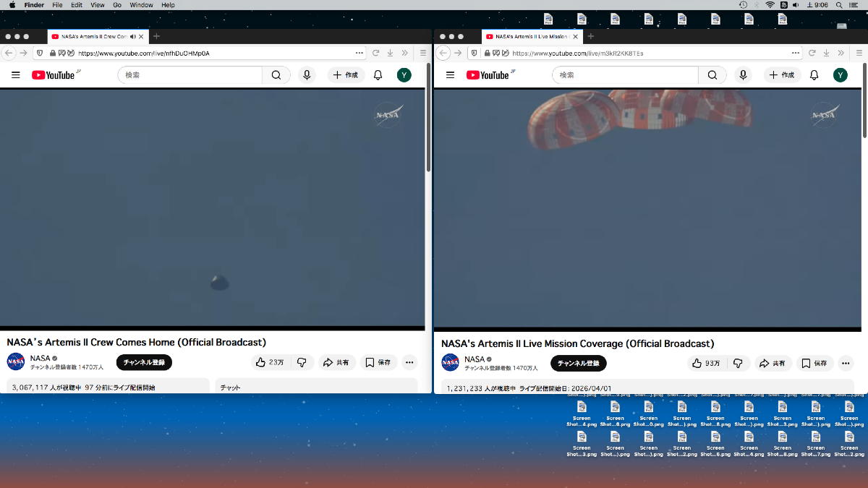Dislike the video in left window
868x488 pixels.
[x=302, y=362]
